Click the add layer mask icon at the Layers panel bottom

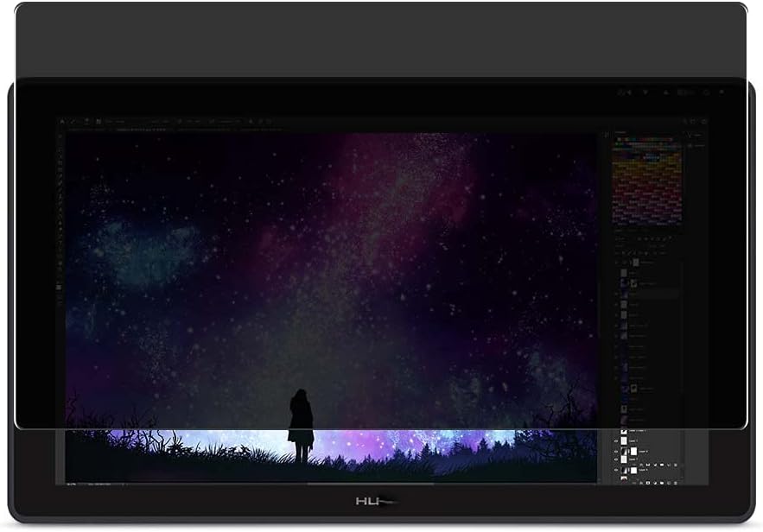point(648,483)
